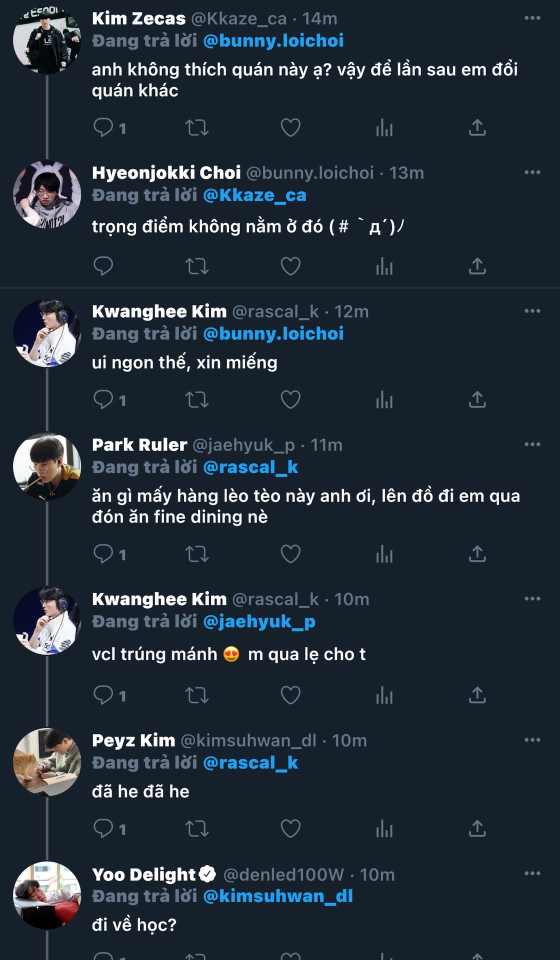Open @bunny.loichoi mention in Kim Zecas's tweet

click(273, 41)
